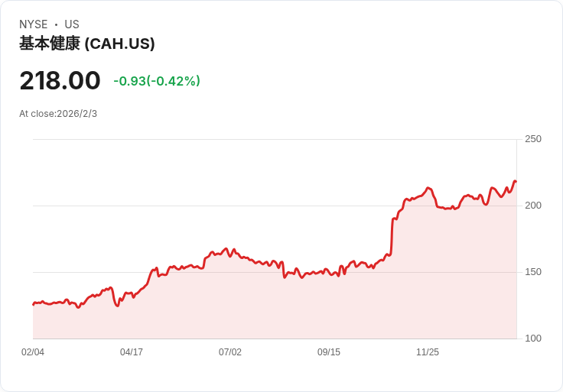
Task: Click the steep vertical price jump on the line
Action: [392, 237]
